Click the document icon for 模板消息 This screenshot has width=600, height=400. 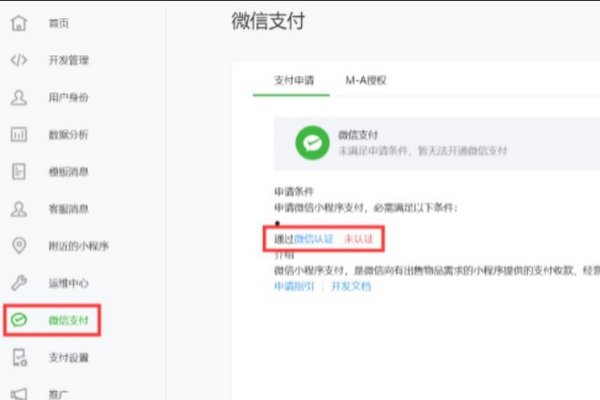19,171
